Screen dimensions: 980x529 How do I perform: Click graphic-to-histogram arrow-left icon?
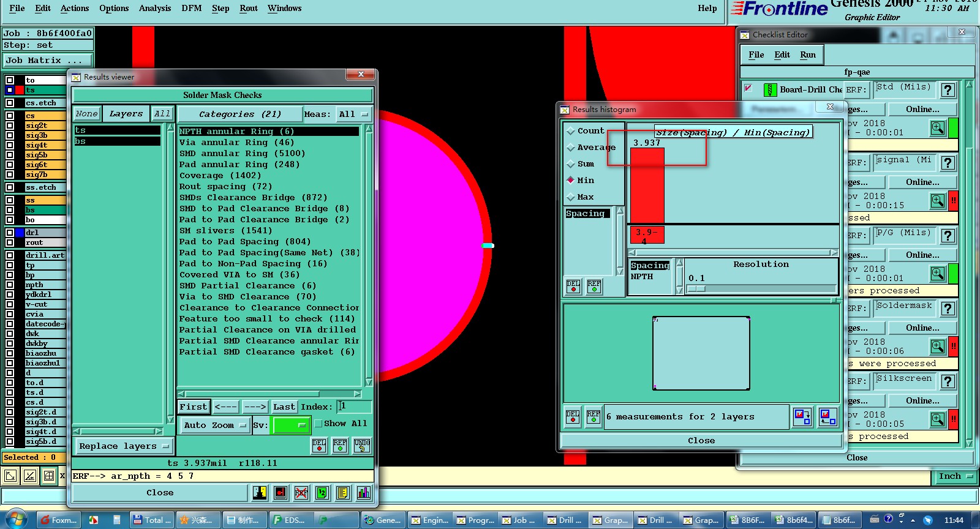[828, 417]
